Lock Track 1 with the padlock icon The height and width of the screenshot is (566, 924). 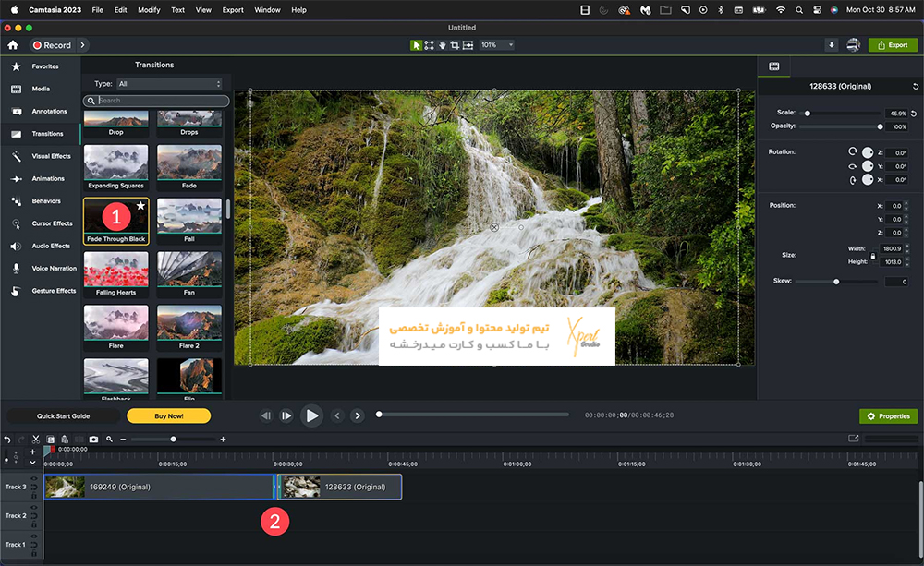click(x=33, y=553)
